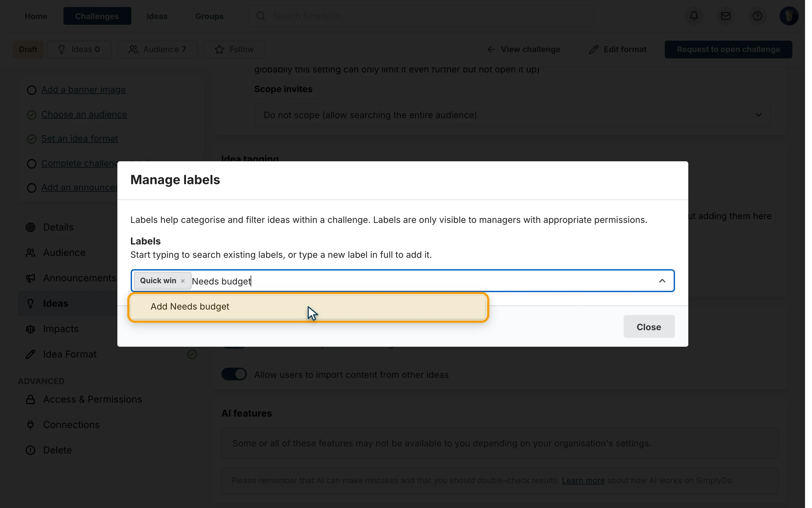The width and height of the screenshot is (812, 508).
Task: Click the Search SimplyDo field
Action: [422, 16]
